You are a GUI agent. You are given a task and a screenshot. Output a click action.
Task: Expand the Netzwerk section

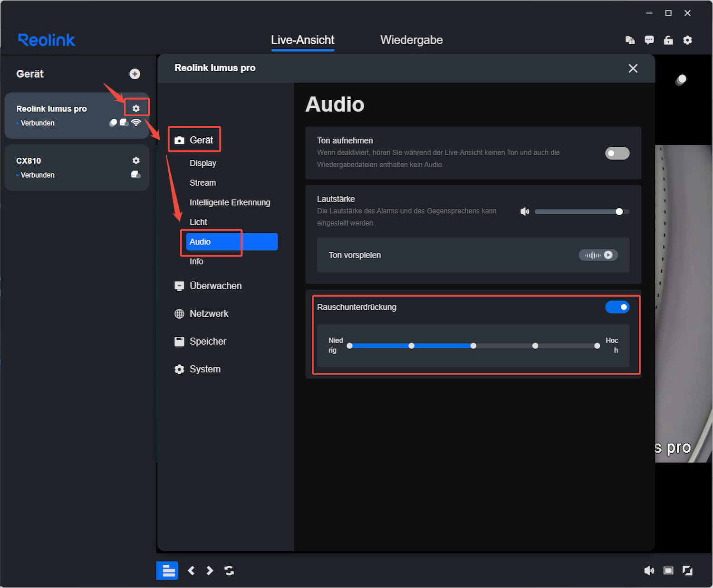point(209,313)
